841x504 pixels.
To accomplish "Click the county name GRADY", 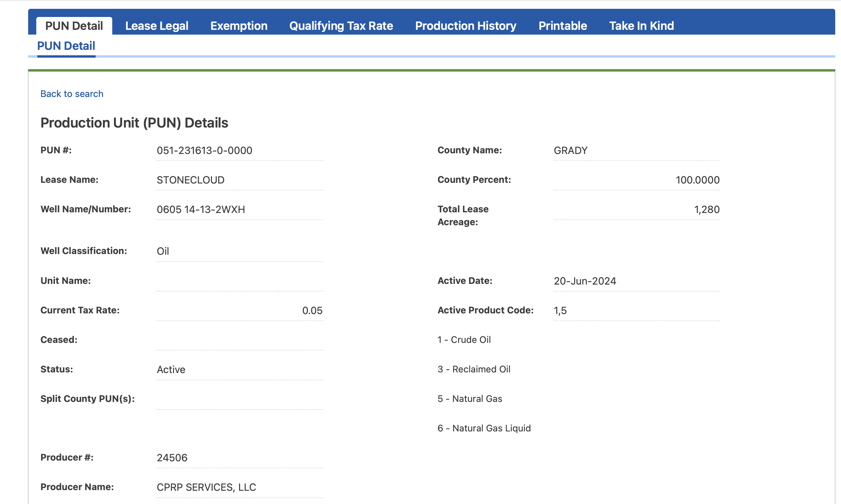I will pos(570,151).
